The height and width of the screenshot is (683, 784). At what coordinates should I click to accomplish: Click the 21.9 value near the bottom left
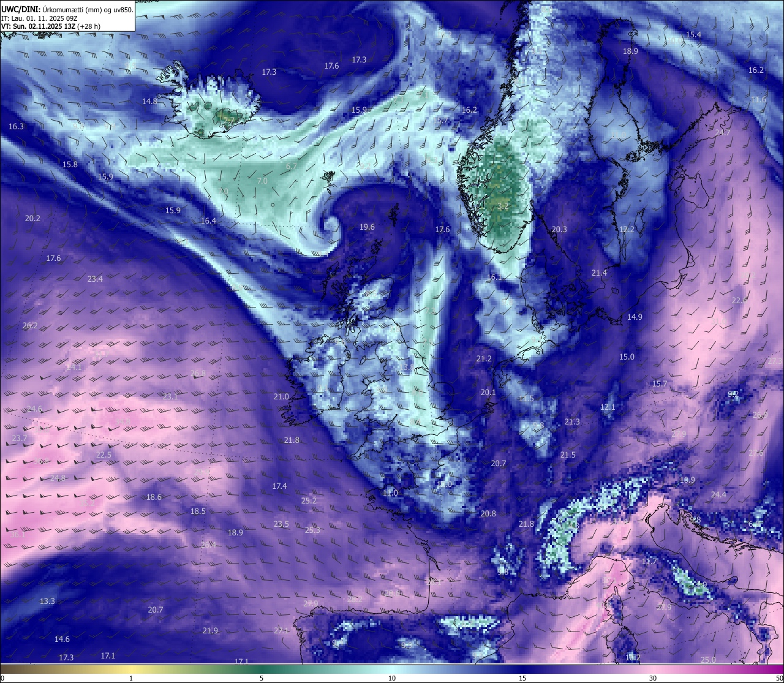click(210, 631)
